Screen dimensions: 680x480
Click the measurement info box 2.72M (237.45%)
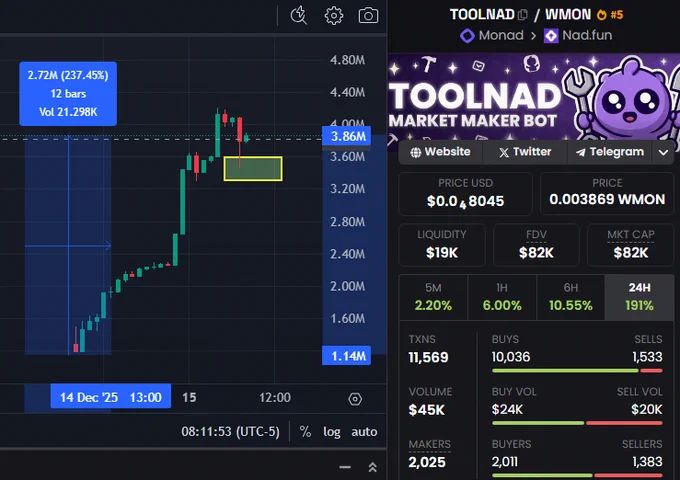pyautogui.click(x=68, y=94)
